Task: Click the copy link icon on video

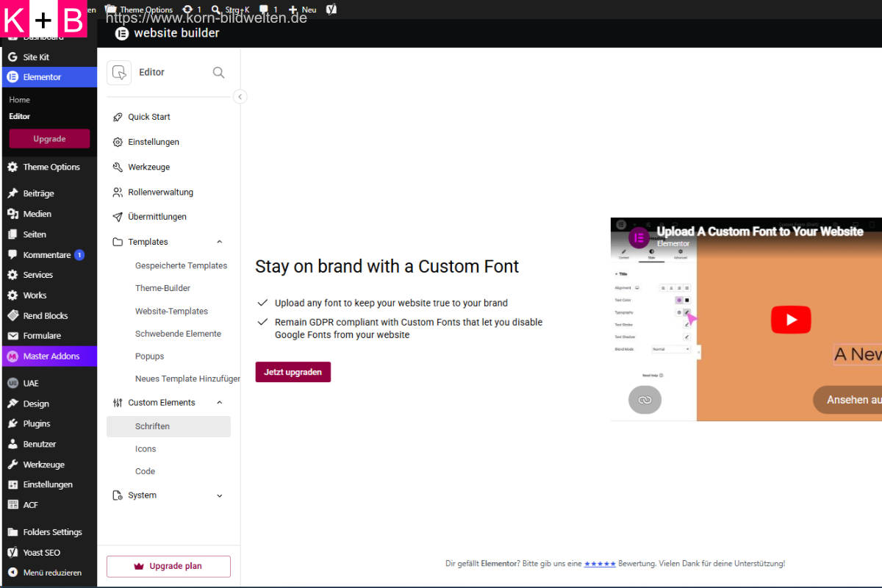Action: tap(645, 400)
